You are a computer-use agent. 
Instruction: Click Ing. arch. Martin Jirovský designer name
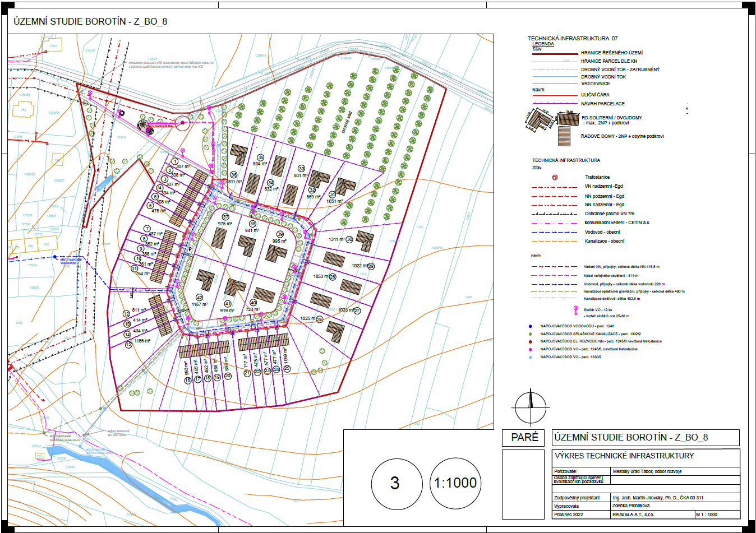tap(658, 498)
